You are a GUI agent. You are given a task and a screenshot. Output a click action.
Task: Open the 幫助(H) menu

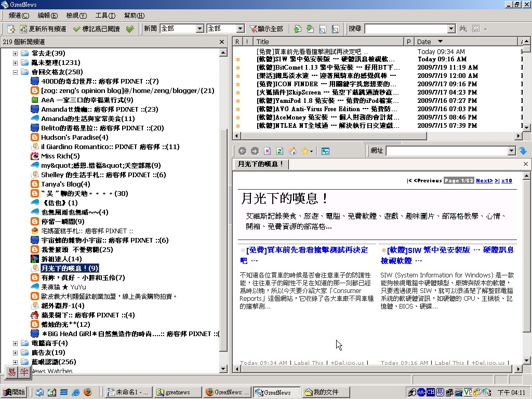click(134, 15)
